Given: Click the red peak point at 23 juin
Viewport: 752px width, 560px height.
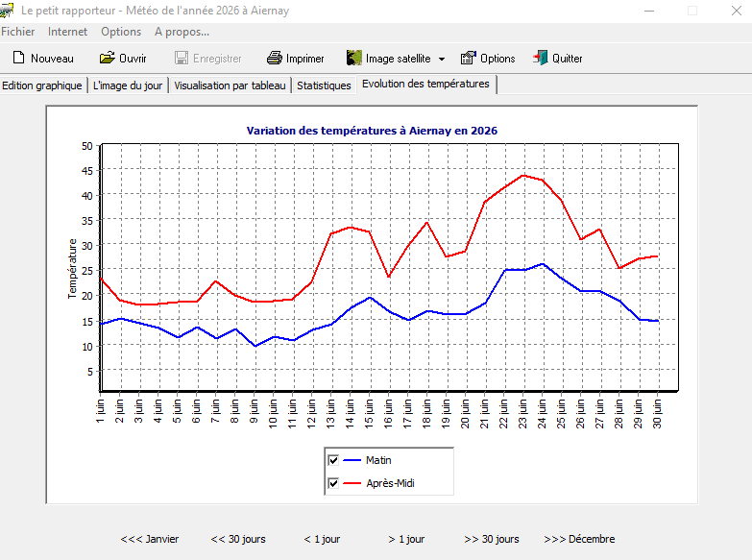Looking at the screenshot, I should (523, 176).
